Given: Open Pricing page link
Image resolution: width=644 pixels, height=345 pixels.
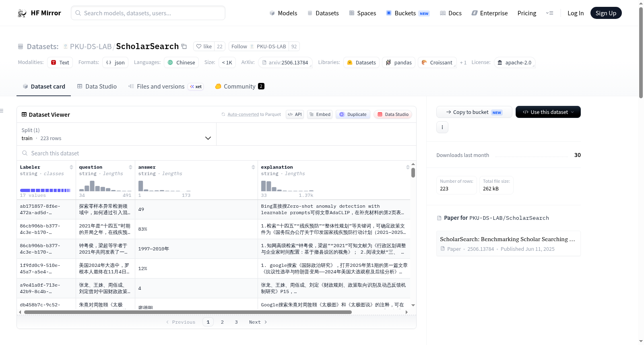Looking at the screenshot, I should click(x=527, y=13).
